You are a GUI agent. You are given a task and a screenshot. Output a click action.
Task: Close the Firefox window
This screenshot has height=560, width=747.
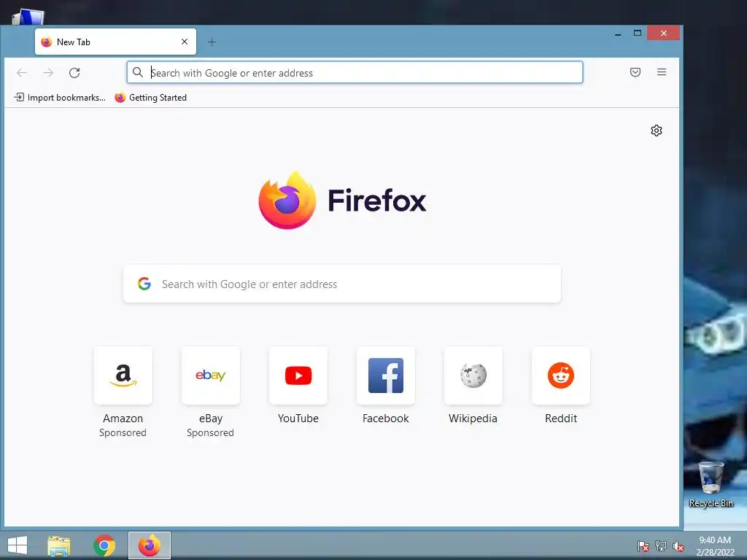click(x=664, y=33)
